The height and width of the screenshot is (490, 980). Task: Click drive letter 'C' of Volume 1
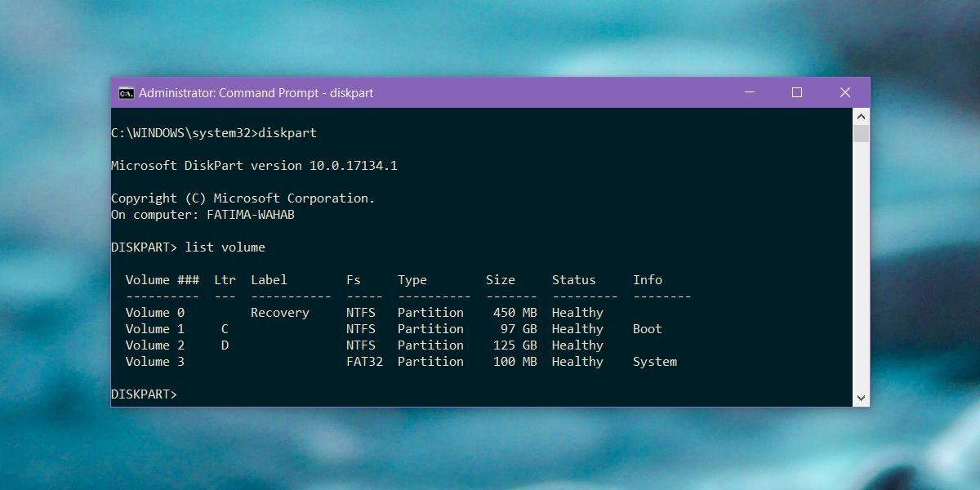pos(225,329)
